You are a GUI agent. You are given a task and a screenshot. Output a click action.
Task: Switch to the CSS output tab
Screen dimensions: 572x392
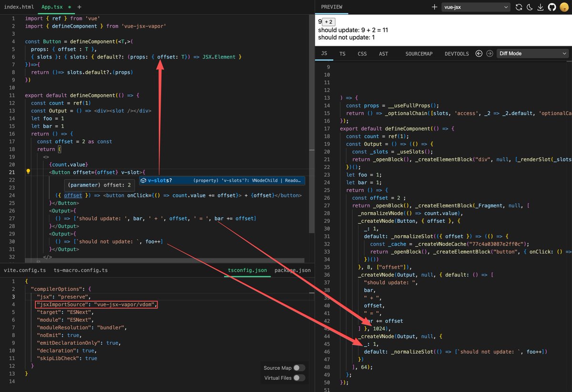coord(362,54)
